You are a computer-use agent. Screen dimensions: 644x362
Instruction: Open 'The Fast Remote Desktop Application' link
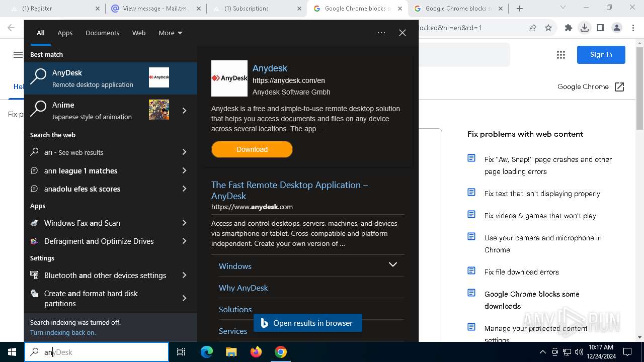pos(290,190)
